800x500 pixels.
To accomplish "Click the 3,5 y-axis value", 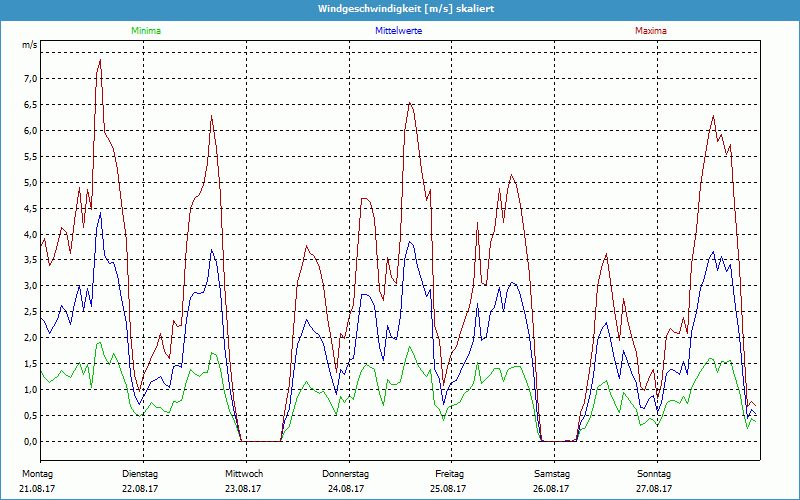I will (x=31, y=260).
